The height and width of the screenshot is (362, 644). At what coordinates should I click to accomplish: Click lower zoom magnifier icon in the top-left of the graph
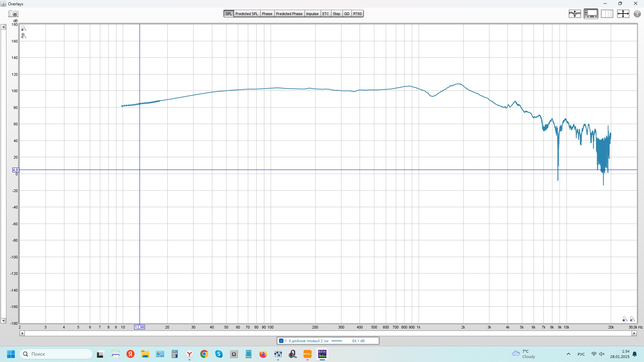point(23,36)
